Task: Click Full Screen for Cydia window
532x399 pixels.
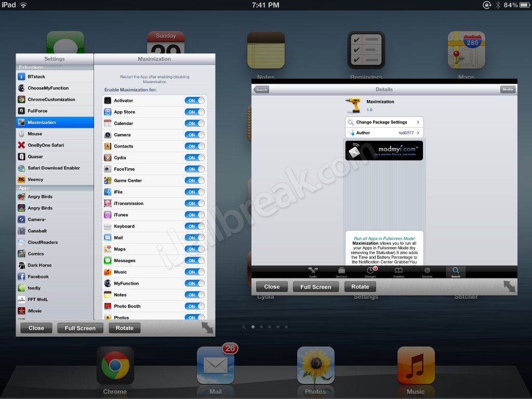Action: pyautogui.click(x=315, y=287)
